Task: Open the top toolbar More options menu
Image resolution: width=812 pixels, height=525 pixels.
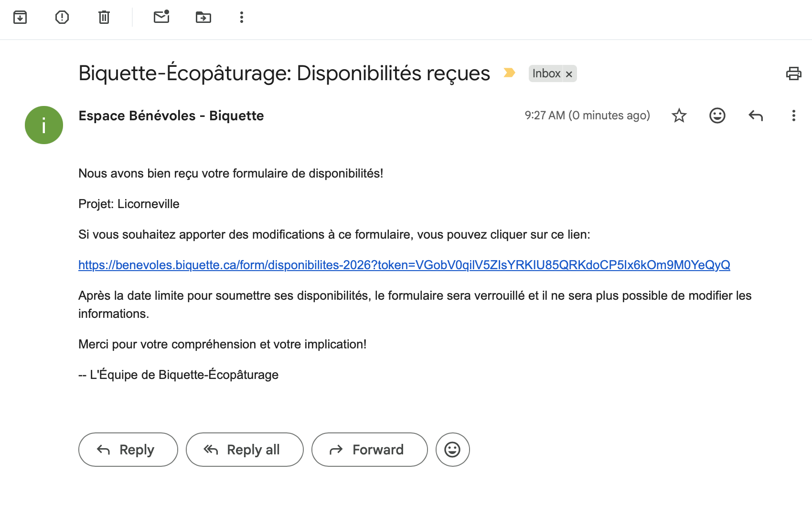Action: coord(242,18)
